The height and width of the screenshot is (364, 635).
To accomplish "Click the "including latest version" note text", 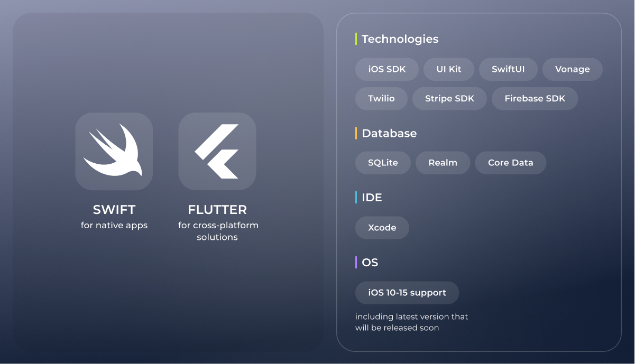I will click(x=411, y=322).
